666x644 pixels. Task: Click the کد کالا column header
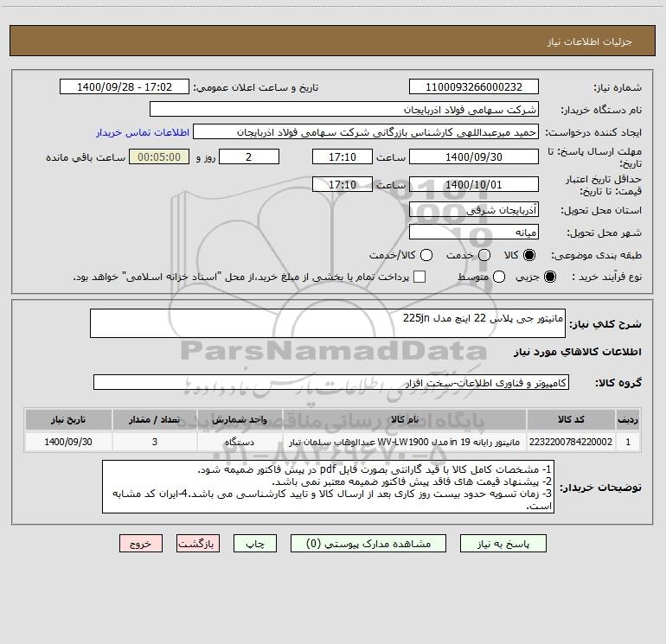click(571, 419)
